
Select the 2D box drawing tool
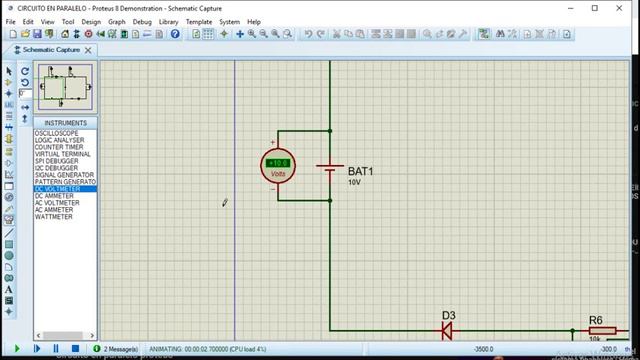click(x=9, y=244)
